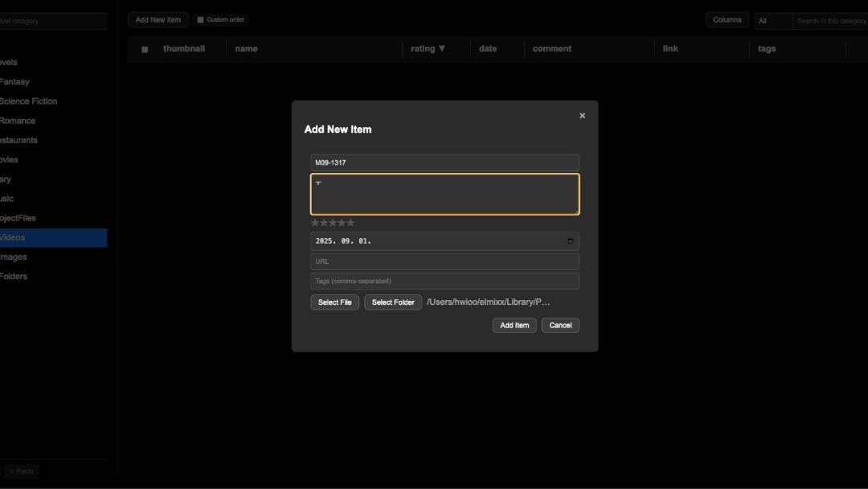The width and height of the screenshot is (868, 489).
Task: Open the date picker calendar icon
Action: [x=571, y=241]
